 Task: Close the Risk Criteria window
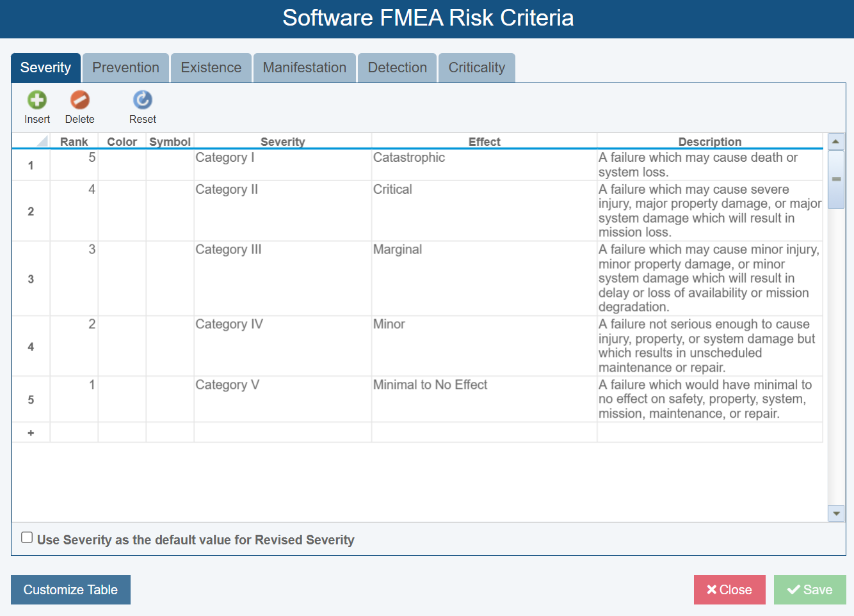[730, 590]
